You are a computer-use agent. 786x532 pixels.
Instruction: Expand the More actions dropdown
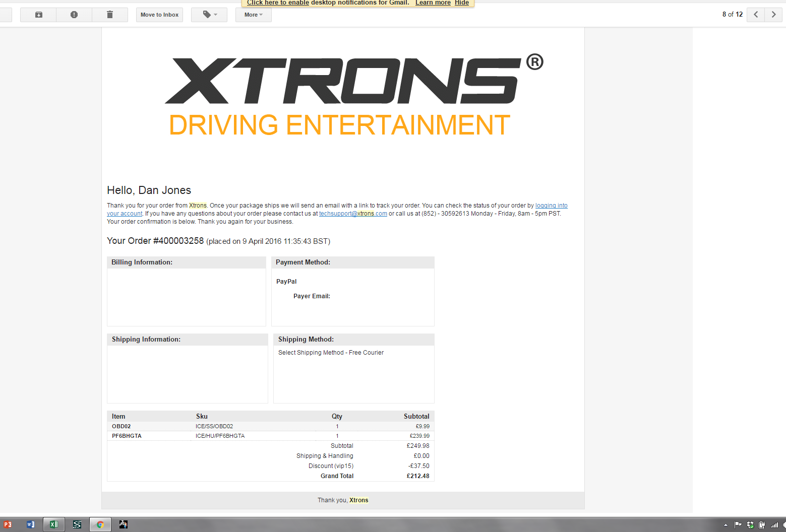254,15
